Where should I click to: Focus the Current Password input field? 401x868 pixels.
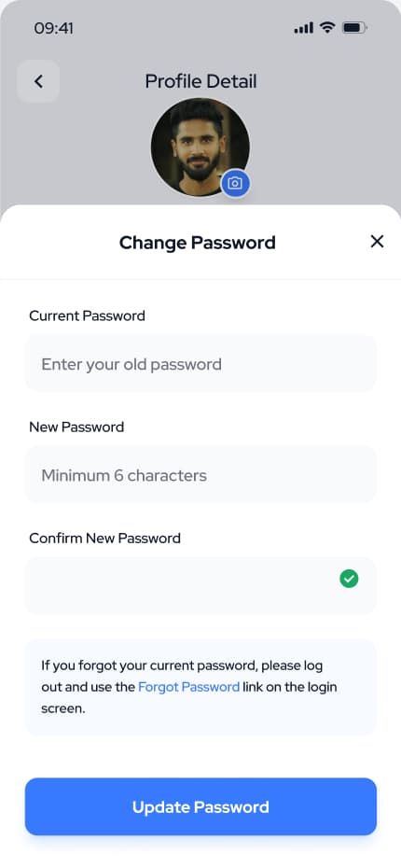point(200,364)
